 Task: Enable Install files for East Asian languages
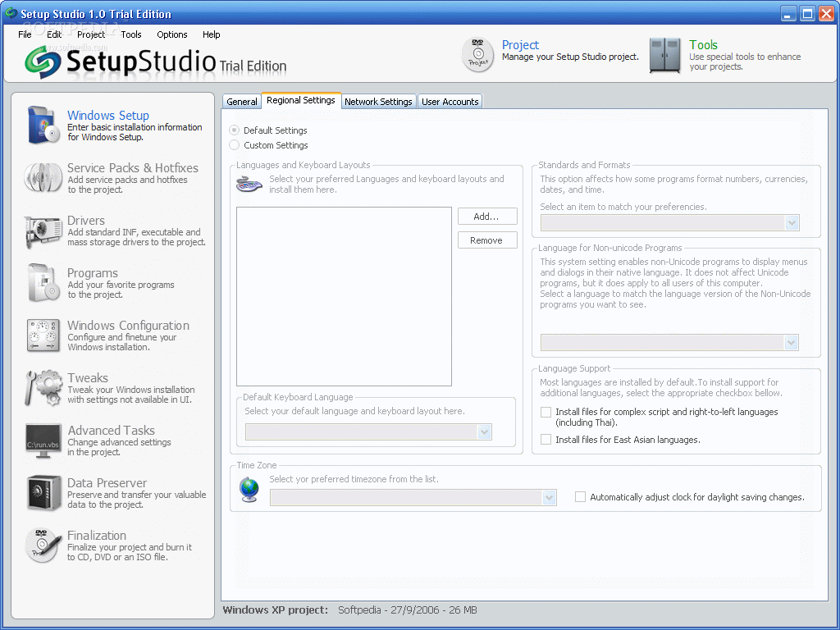click(x=546, y=440)
